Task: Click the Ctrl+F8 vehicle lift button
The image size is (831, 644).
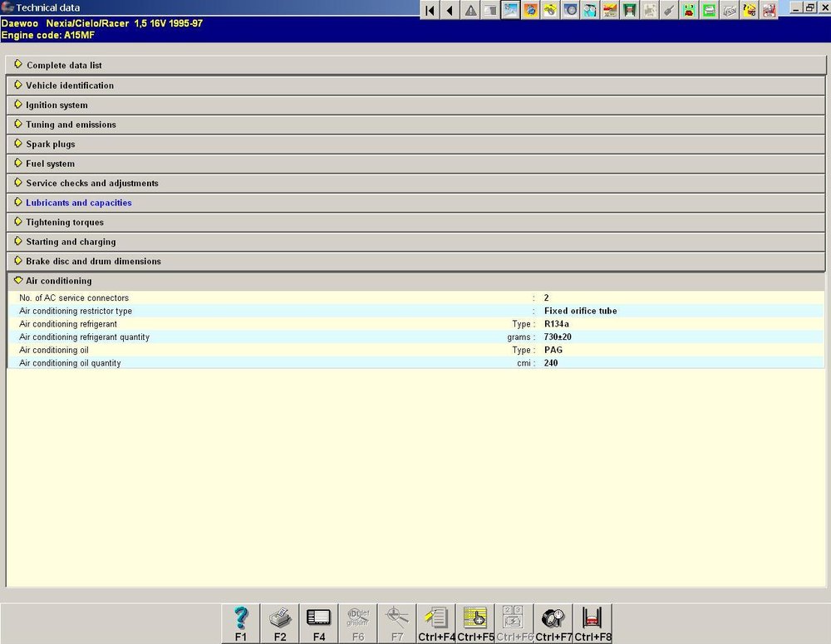Action: click(x=593, y=623)
